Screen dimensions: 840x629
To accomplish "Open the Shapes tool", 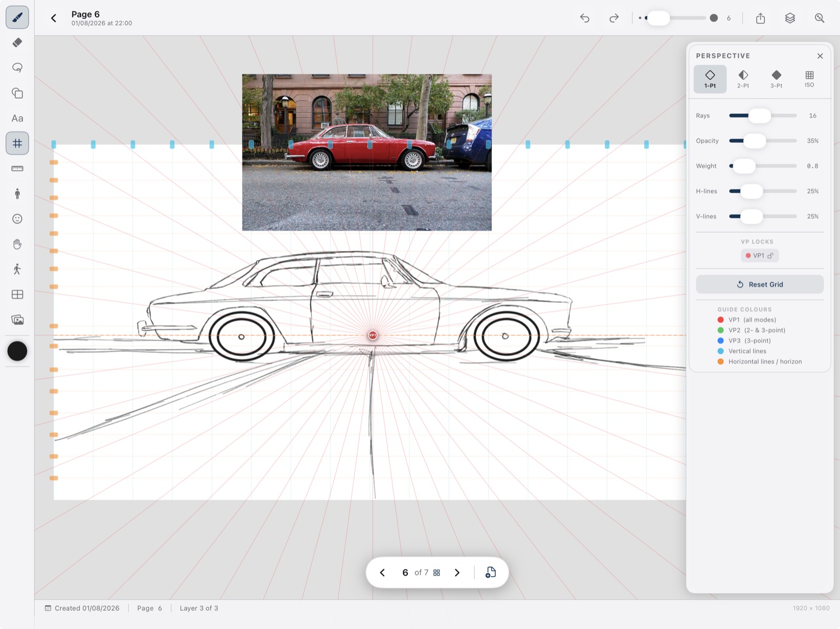I will click(x=17, y=93).
